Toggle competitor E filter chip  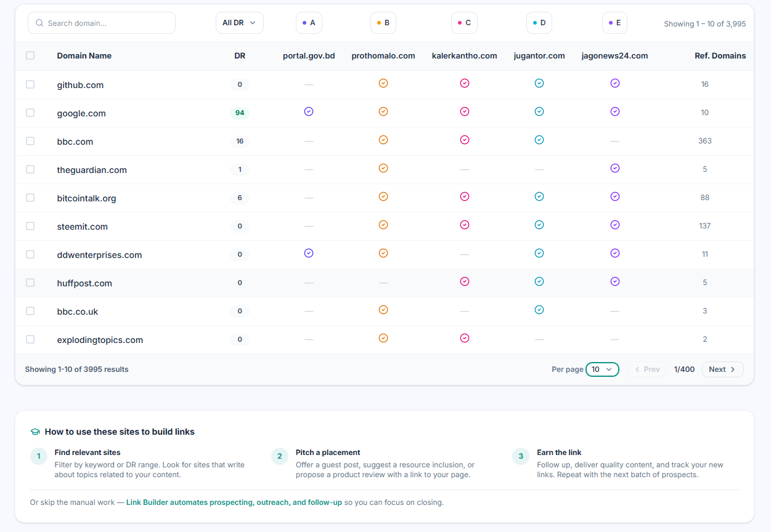pos(614,23)
